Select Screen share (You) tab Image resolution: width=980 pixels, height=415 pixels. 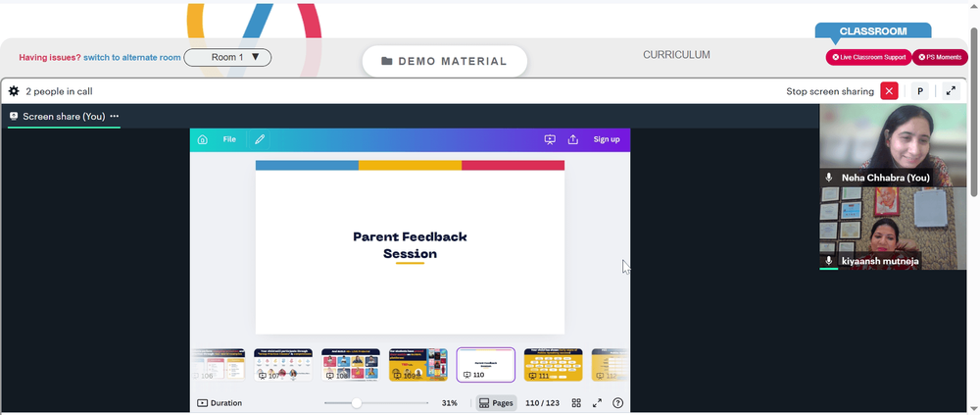pos(64,117)
